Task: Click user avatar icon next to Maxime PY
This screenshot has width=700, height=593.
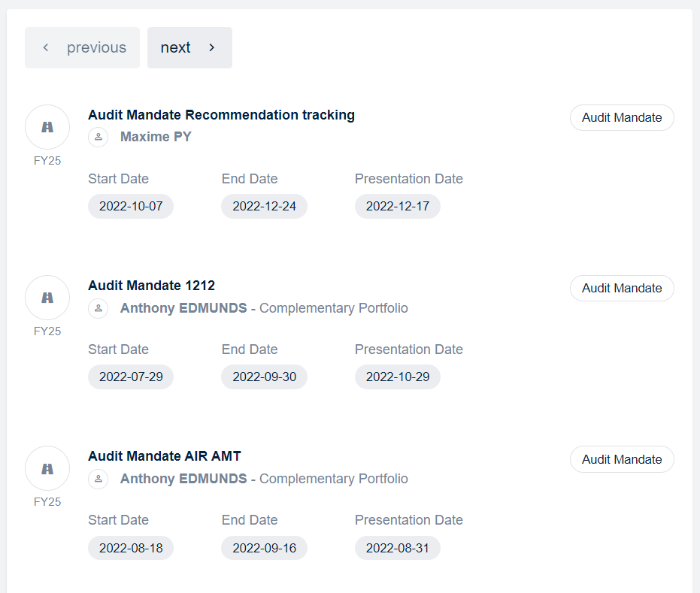Action: coord(98,137)
